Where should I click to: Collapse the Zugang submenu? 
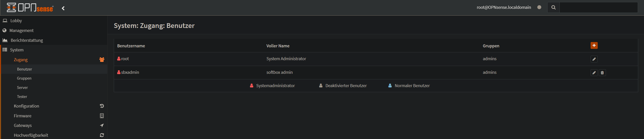point(21,60)
